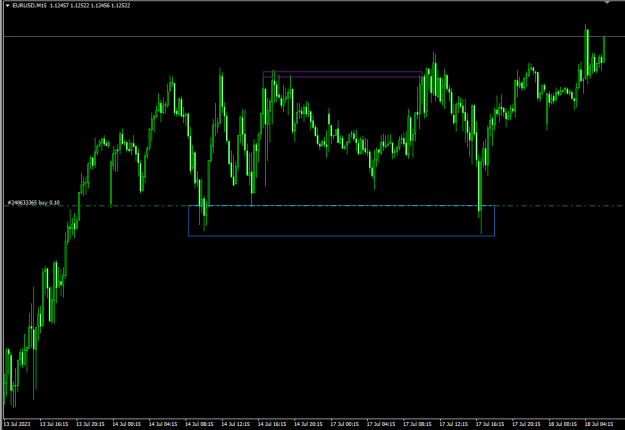Click the 13 Jul 16:15 time label
The image size is (625, 430).
54,424
